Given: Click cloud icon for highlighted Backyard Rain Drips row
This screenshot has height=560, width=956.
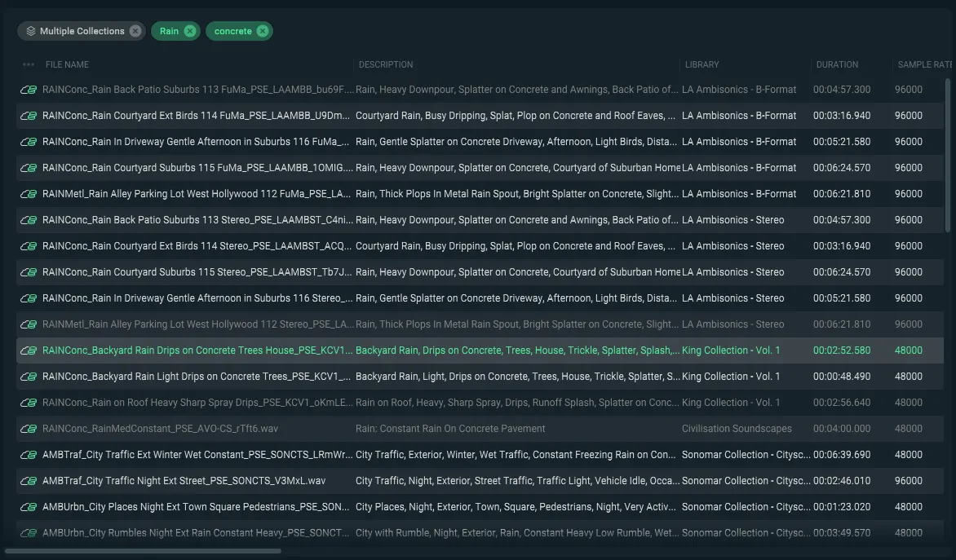Looking at the screenshot, I should tap(28, 351).
